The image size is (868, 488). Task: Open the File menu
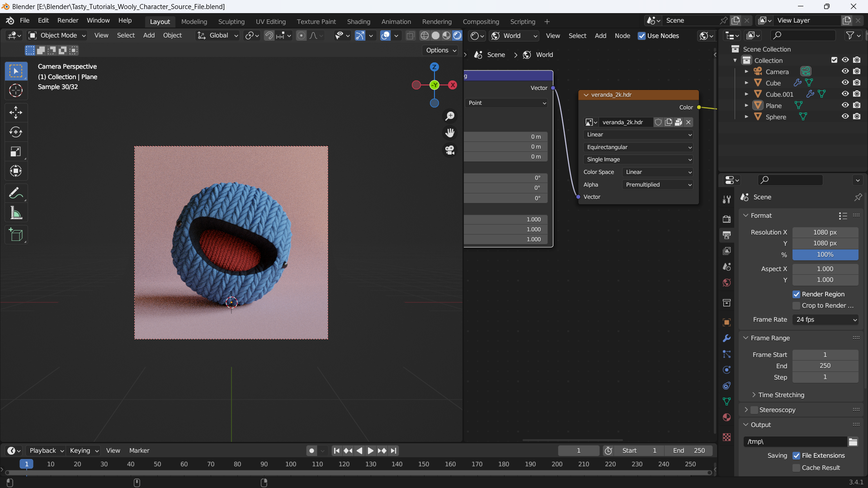click(24, 20)
